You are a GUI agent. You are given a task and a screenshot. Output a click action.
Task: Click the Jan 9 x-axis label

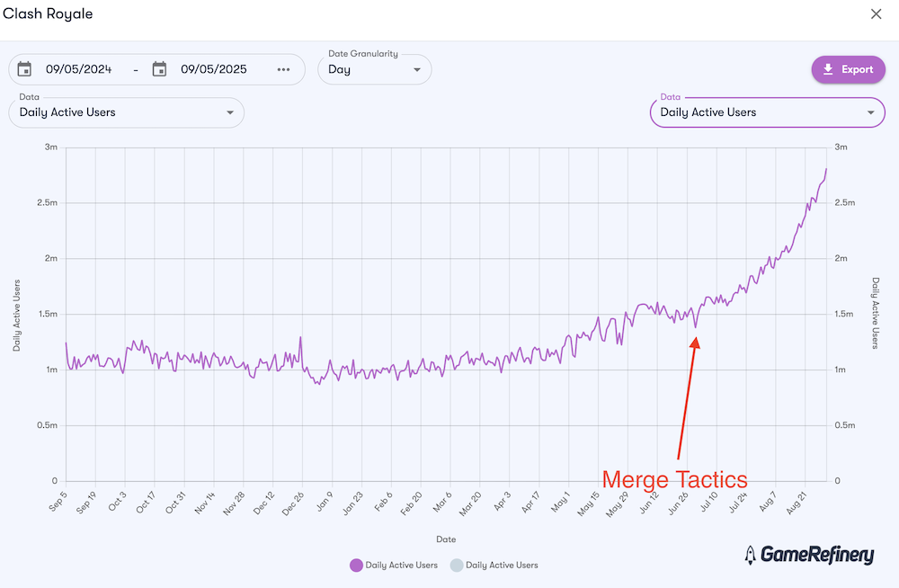point(325,500)
